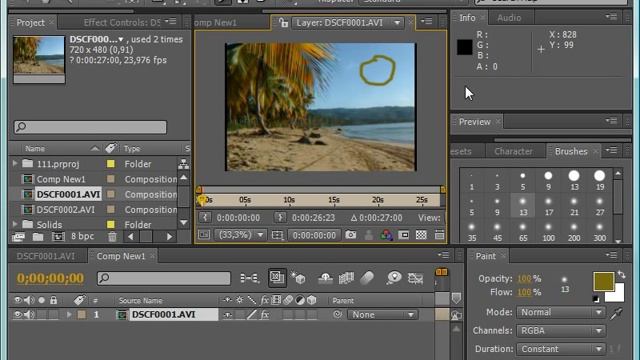Choose soft brush size 300 preset

(599, 232)
